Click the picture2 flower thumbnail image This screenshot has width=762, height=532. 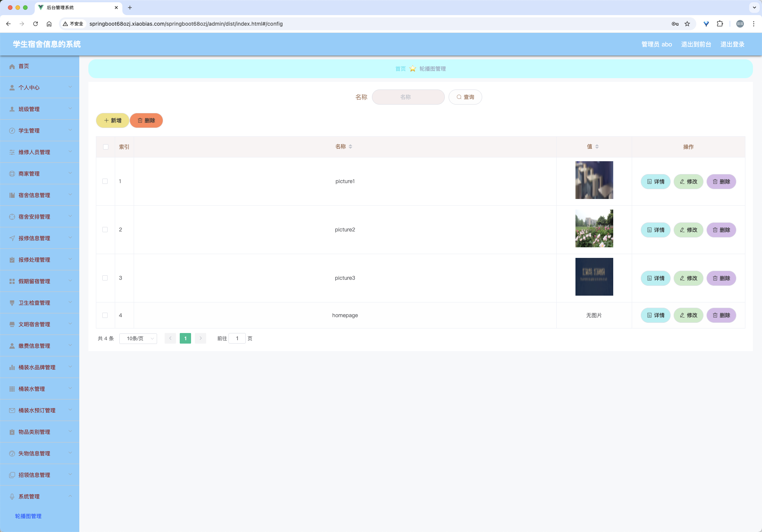[594, 228]
